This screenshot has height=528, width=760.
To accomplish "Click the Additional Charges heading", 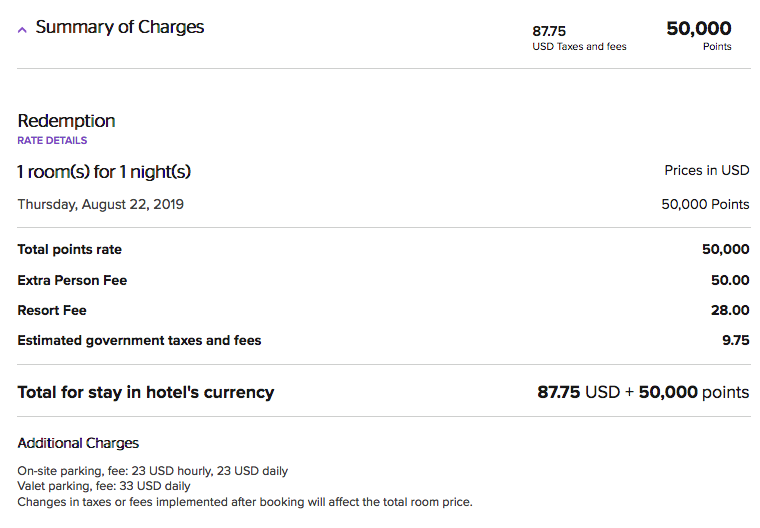I will (x=78, y=443).
